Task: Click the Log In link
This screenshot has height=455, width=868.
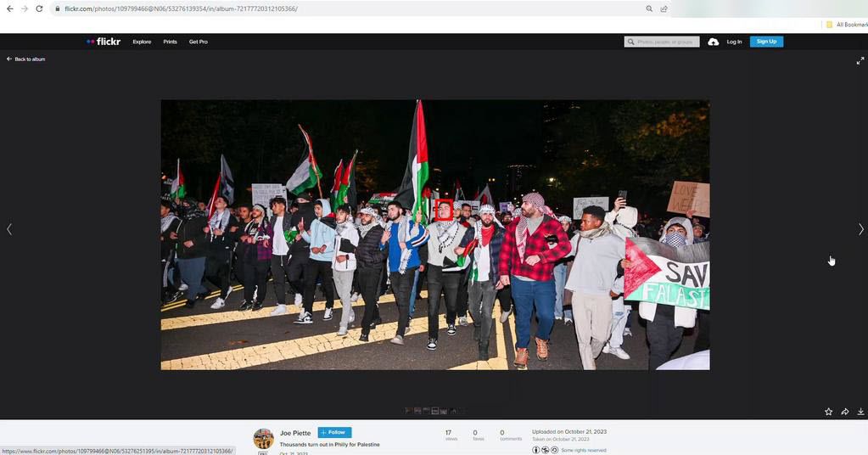Action: click(734, 42)
